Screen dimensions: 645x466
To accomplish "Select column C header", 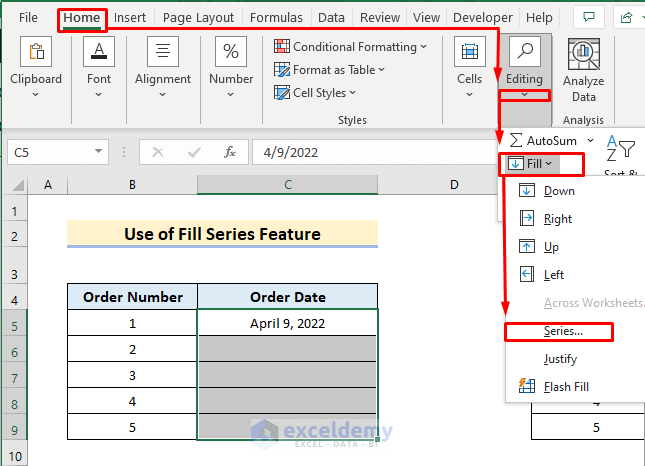I will (x=288, y=185).
